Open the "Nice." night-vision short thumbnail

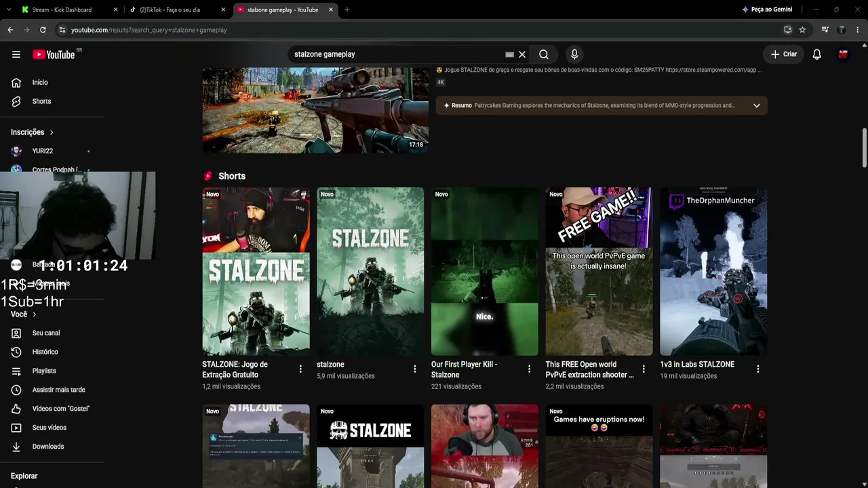pos(485,271)
